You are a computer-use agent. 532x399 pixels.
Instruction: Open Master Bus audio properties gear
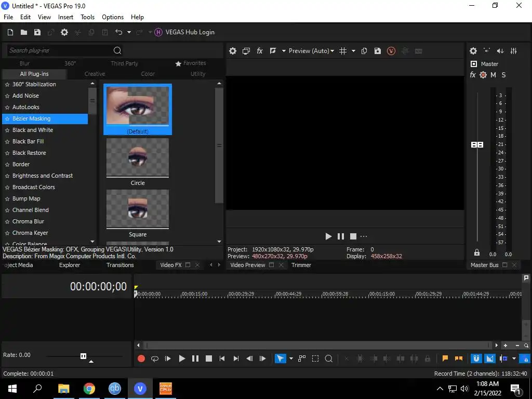pos(473,51)
